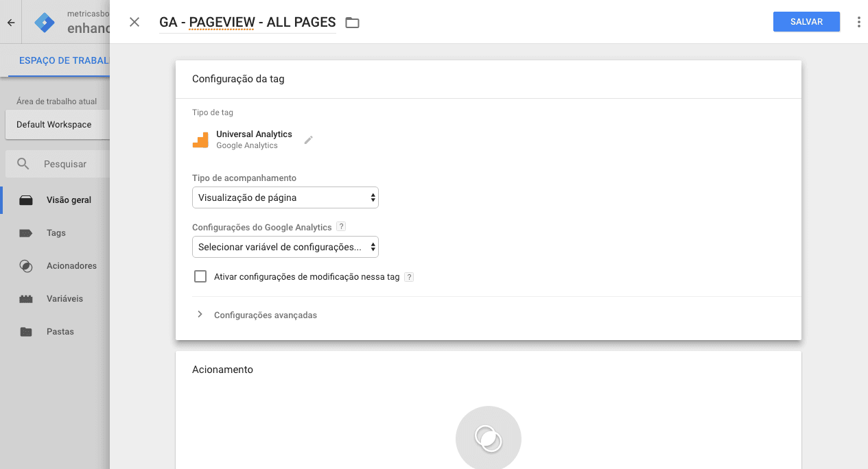Switch to the ESPAÇO DE TRABALHO tab
The width and height of the screenshot is (868, 469).
(x=65, y=60)
